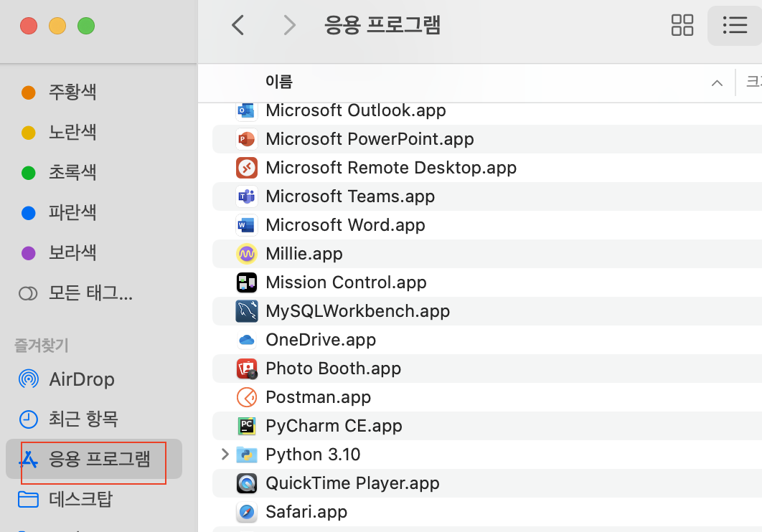
Task: Select Microsoft Teams.app file name
Action: 350,196
